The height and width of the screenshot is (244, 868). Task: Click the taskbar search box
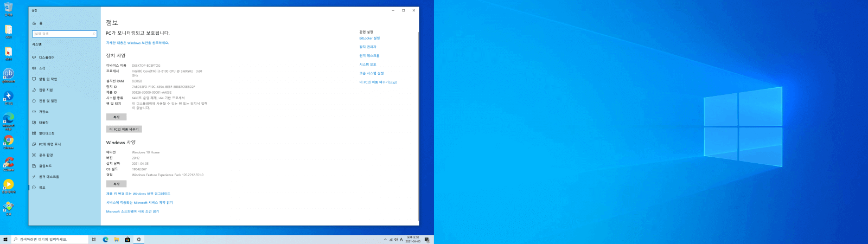click(x=50, y=239)
